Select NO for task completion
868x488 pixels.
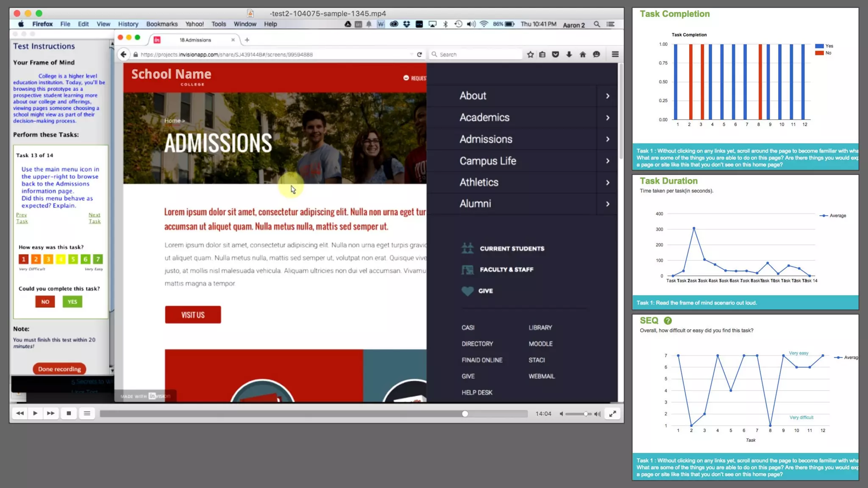tap(45, 302)
